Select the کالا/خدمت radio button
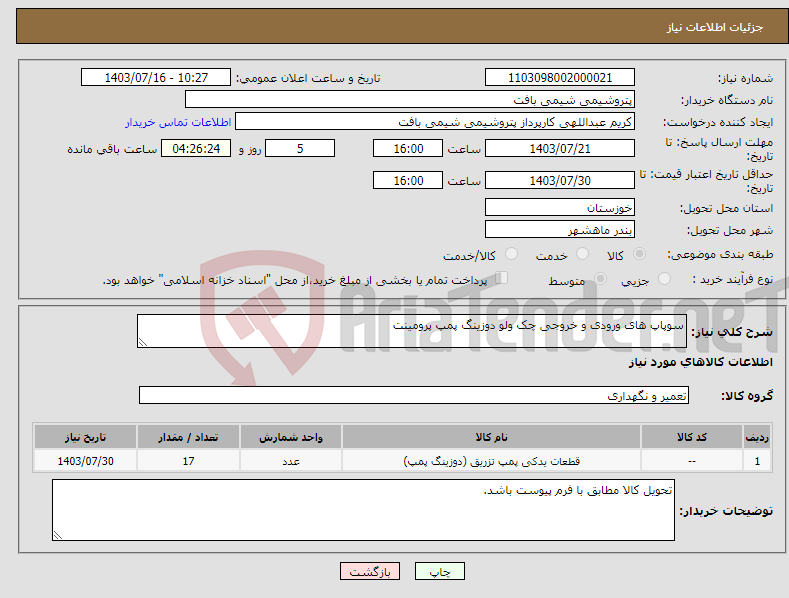789x598 pixels. 511,254
